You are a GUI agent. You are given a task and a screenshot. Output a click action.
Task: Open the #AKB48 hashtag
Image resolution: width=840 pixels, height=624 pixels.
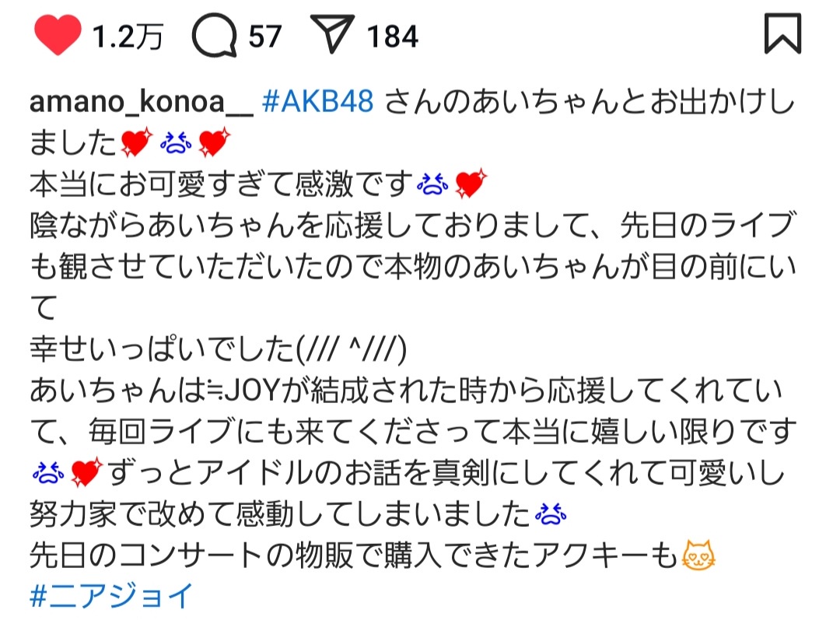[x=318, y=101]
